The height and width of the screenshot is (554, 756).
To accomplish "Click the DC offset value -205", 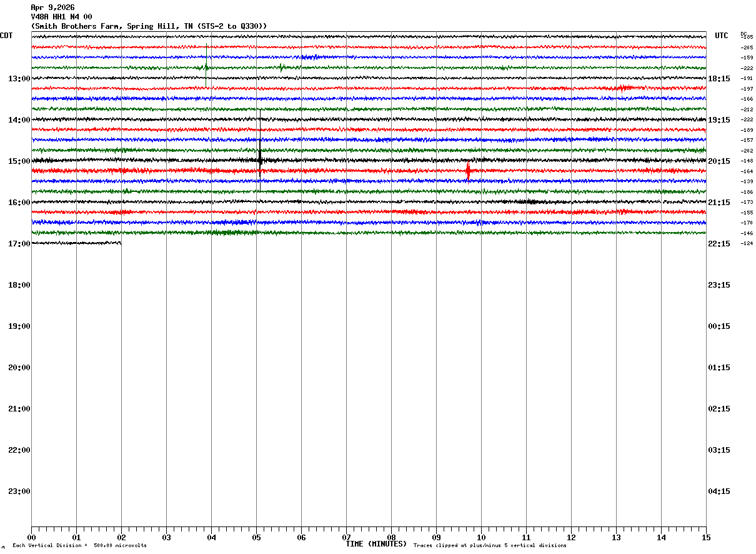I will (x=747, y=48).
